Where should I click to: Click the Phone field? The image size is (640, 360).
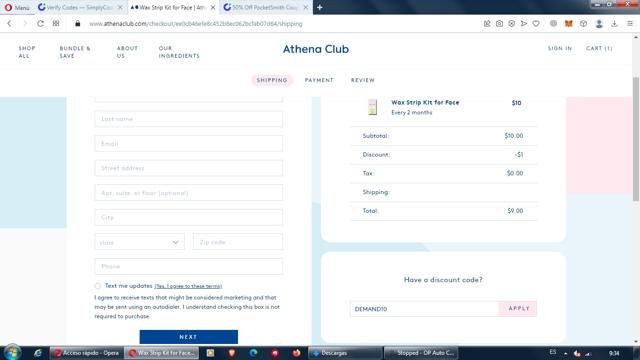[189, 267]
